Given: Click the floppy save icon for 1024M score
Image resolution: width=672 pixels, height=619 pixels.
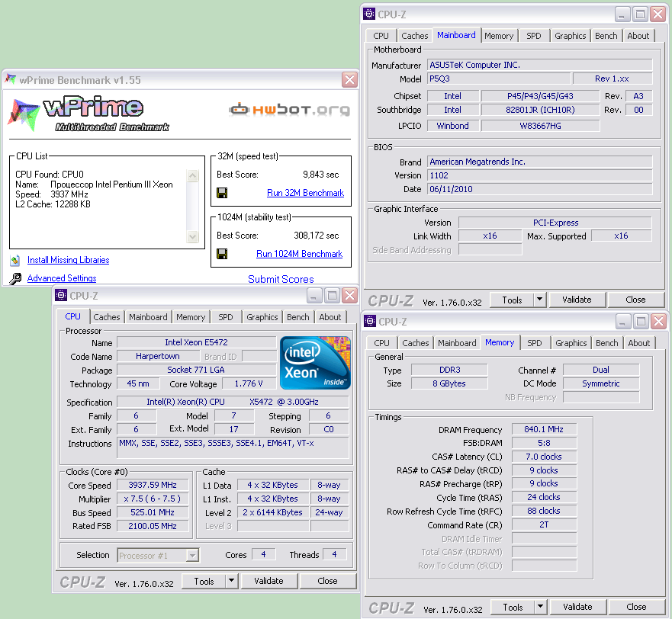Looking at the screenshot, I should click(222, 254).
